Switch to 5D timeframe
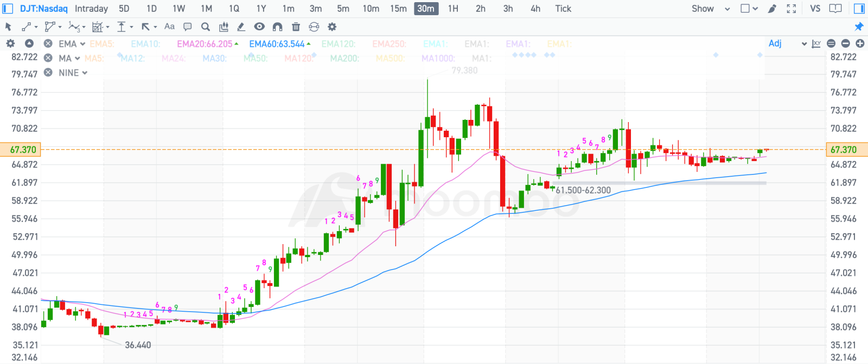This screenshot has width=868, height=364. 124,9
